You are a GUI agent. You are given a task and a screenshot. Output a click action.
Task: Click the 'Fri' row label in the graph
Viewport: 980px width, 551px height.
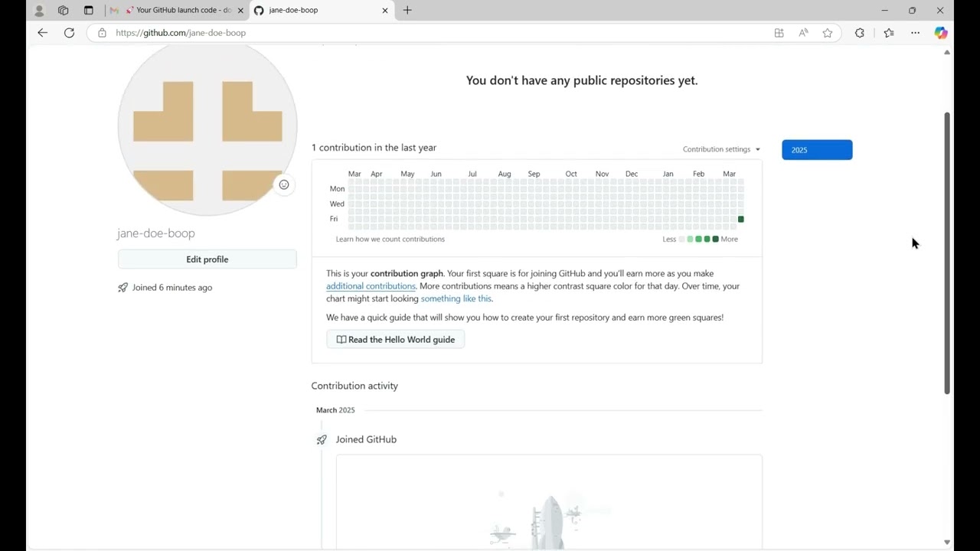pos(334,219)
